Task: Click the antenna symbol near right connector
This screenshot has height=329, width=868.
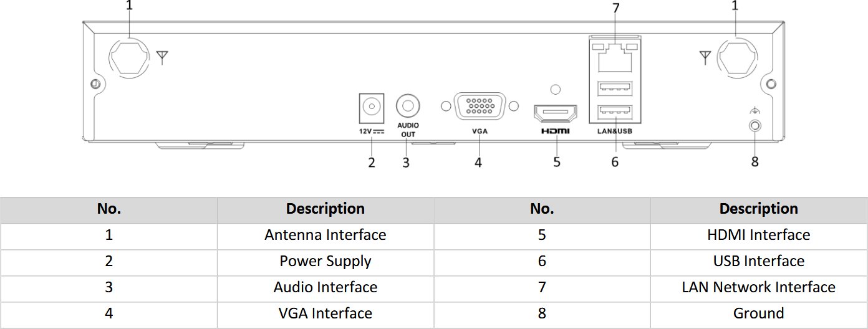Action: pyautogui.click(x=705, y=58)
